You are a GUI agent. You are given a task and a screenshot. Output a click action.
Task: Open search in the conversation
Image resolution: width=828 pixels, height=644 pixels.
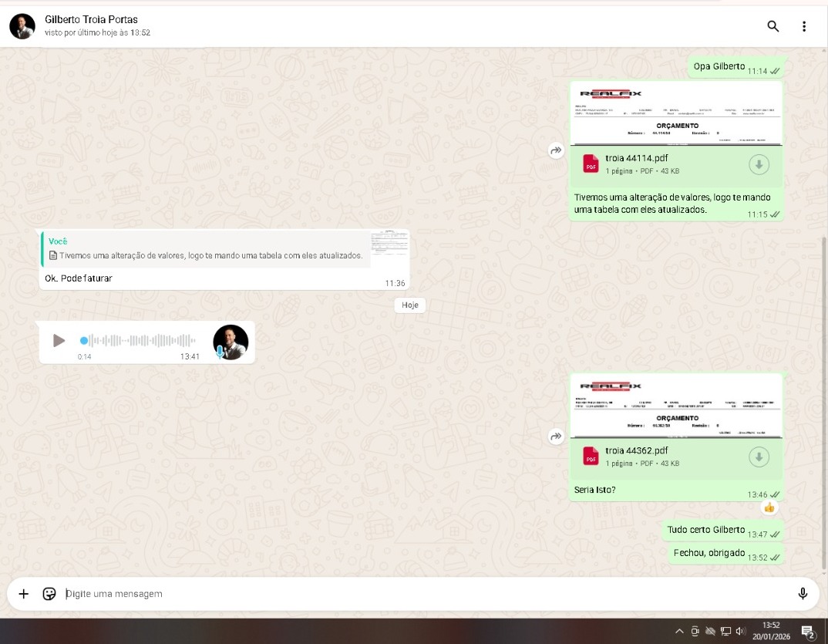coord(772,26)
